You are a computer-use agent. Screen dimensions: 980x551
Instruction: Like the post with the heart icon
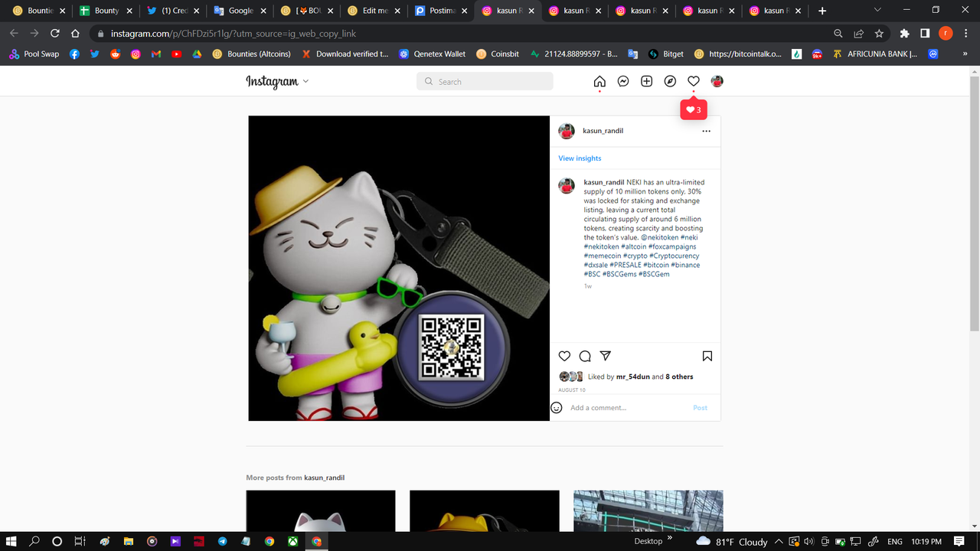click(x=564, y=356)
